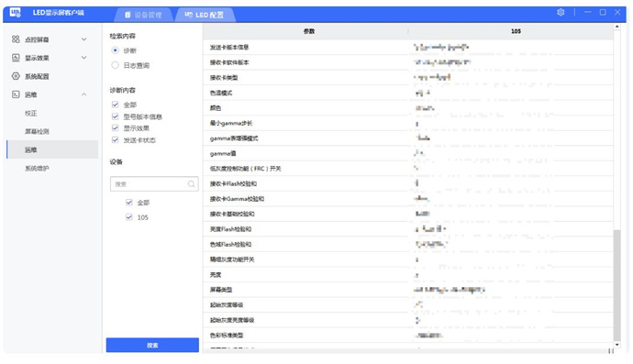Select the 接收卡Flash校验和 row
This screenshot has width=633, height=364.
408,183
